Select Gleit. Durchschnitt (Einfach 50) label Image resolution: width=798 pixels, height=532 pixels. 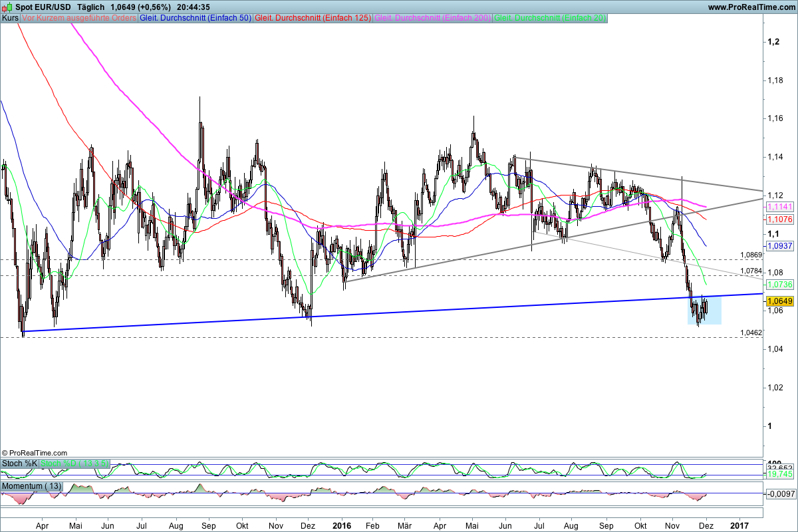coord(196,18)
